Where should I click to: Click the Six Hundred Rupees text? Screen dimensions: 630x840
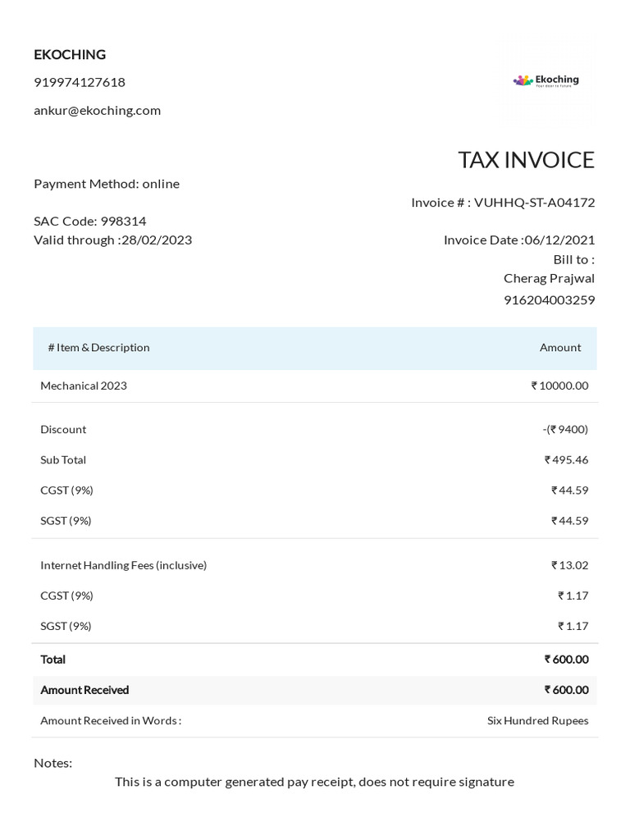[x=537, y=720]
